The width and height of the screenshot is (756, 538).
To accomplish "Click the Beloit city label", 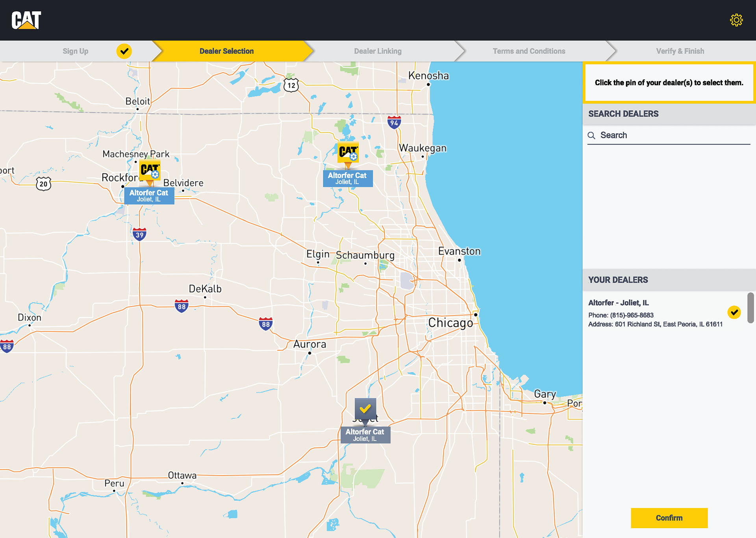I will tap(138, 101).
